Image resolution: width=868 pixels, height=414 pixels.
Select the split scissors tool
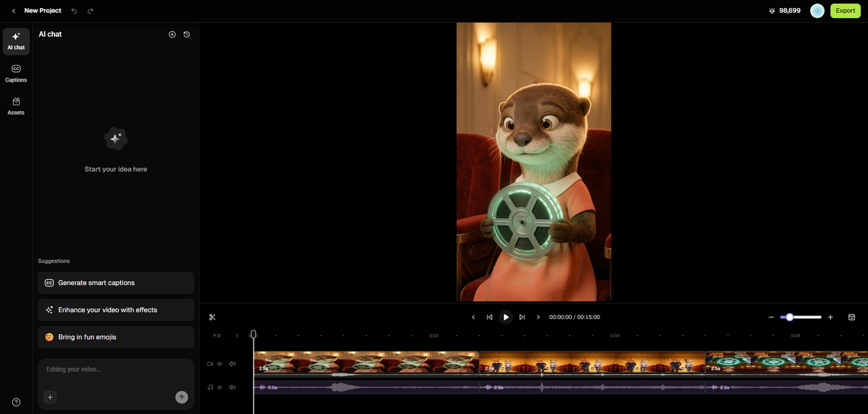coord(212,317)
